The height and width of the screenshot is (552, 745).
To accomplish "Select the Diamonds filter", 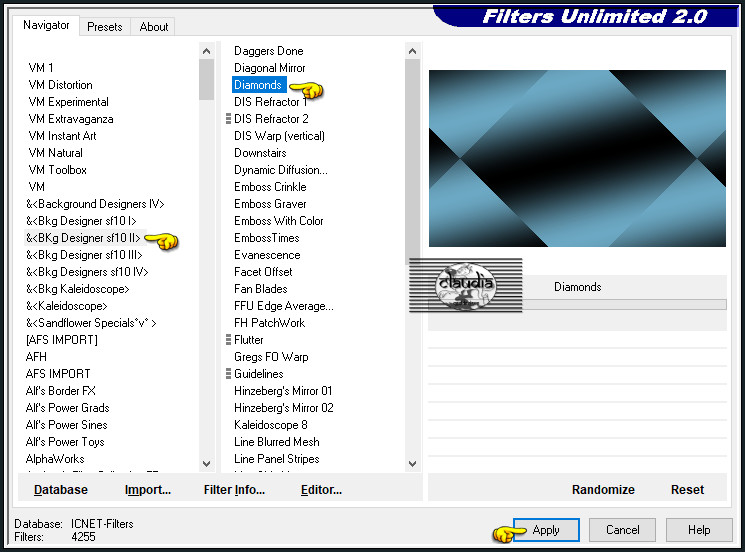I will (258, 85).
